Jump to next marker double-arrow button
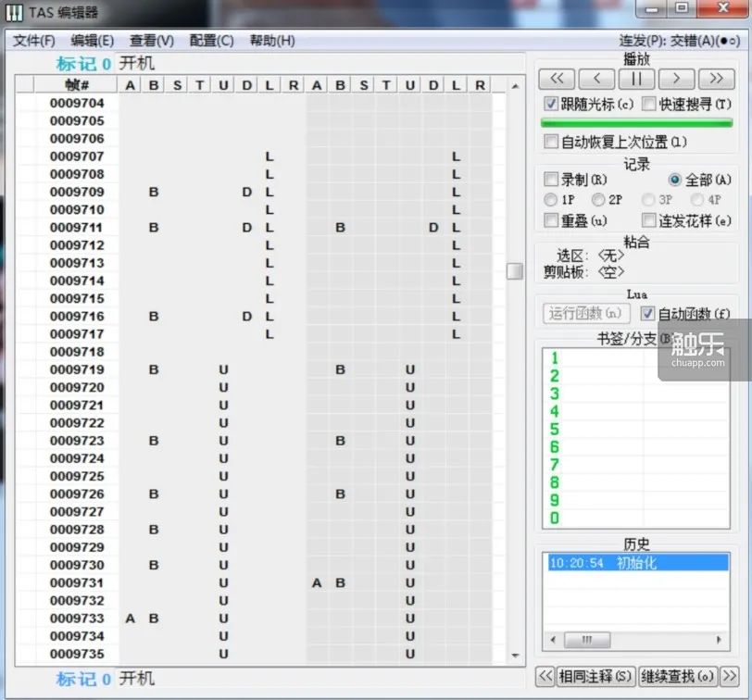 tap(730, 677)
